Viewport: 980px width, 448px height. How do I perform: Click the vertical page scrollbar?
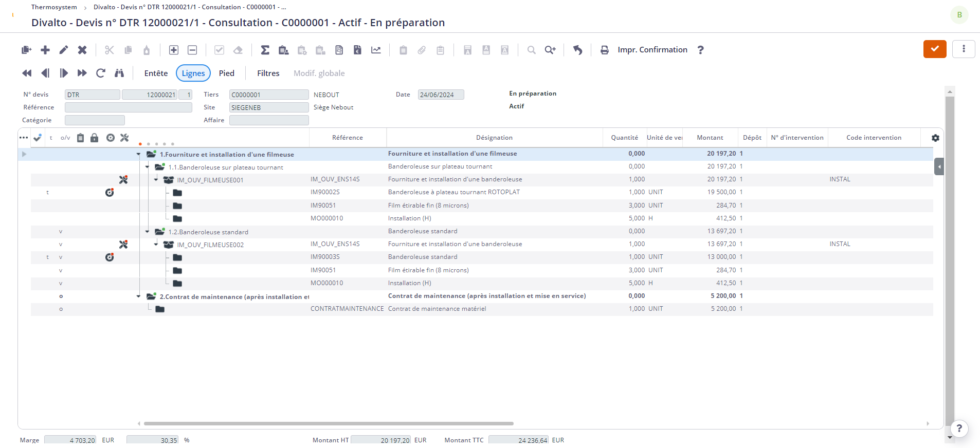tap(950, 262)
